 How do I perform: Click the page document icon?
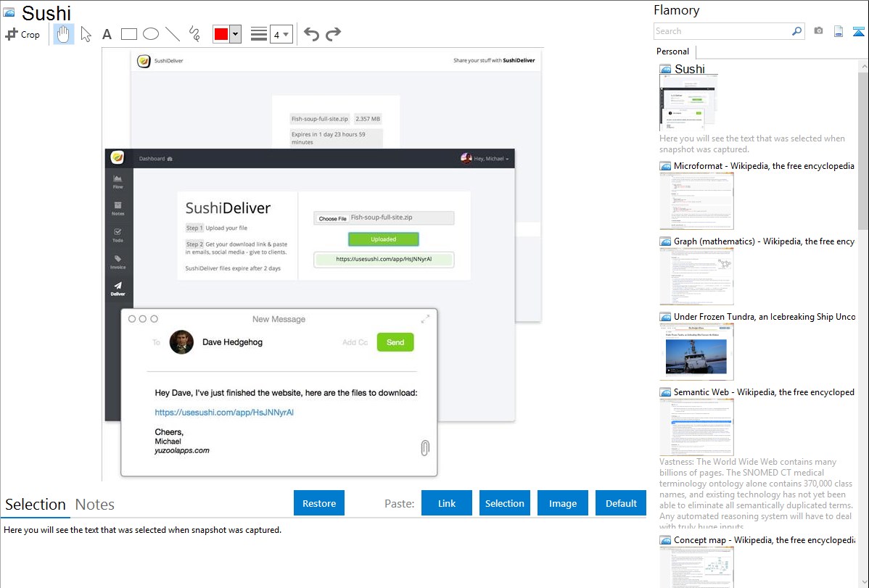(839, 31)
